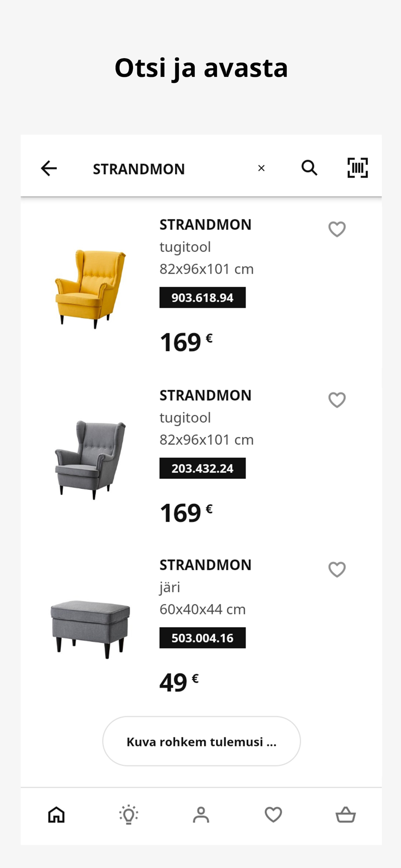Open the grey footstool product image
Image resolution: width=401 pixels, height=868 pixels.
tap(90, 628)
